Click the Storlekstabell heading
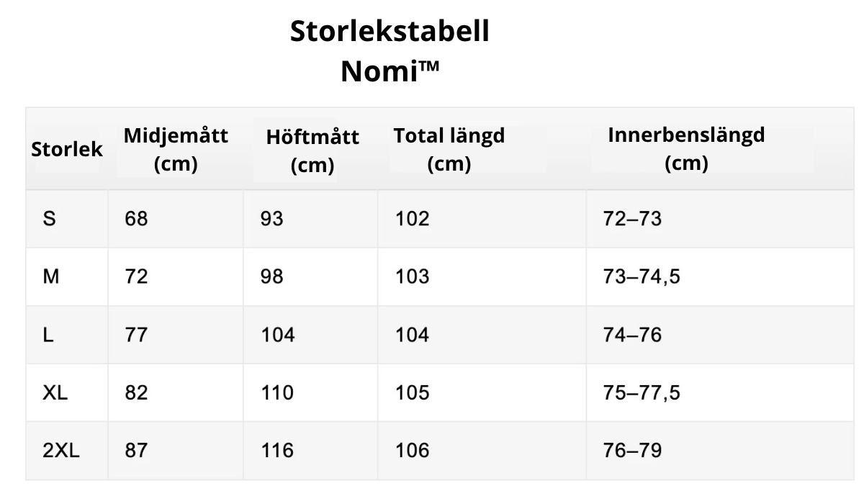 [390, 32]
